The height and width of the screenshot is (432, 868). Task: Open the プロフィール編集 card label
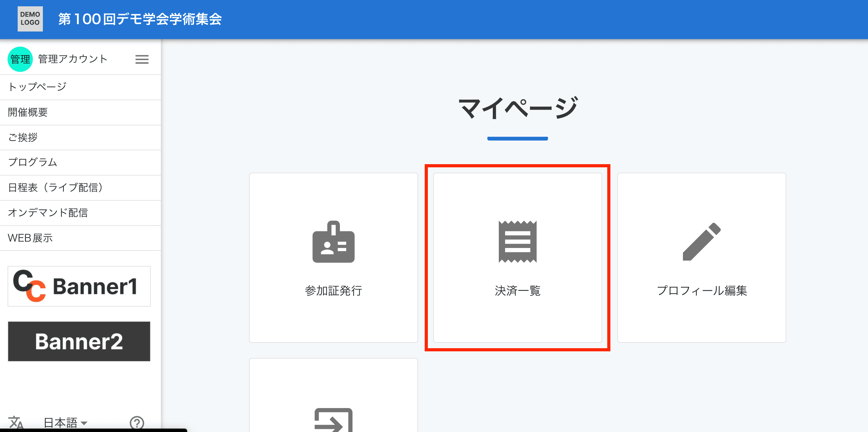702,291
